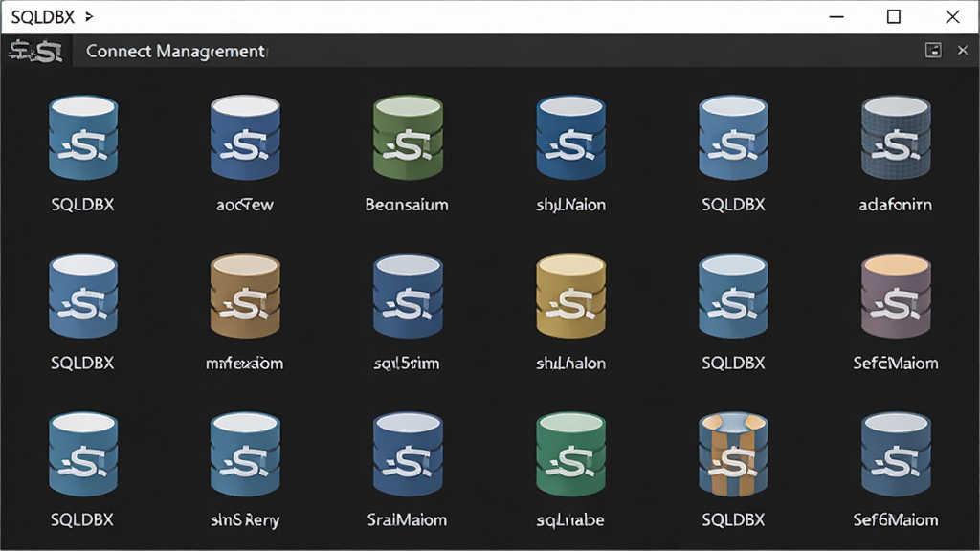The image size is (980, 551).
Task: Open the shjLNaion connection icon
Action: (570, 138)
